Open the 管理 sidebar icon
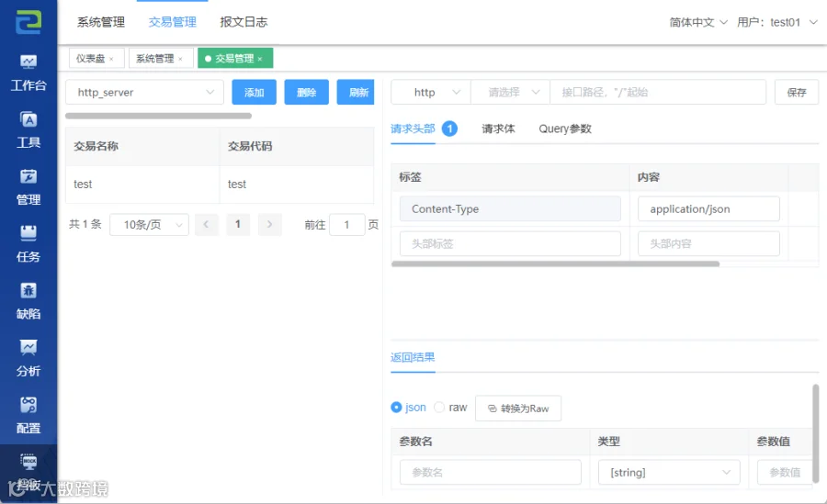Viewport: 827px width, 504px height. pos(28,176)
